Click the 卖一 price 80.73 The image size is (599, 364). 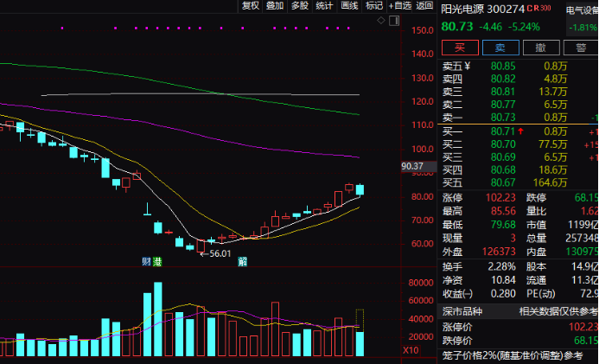coord(503,118)
